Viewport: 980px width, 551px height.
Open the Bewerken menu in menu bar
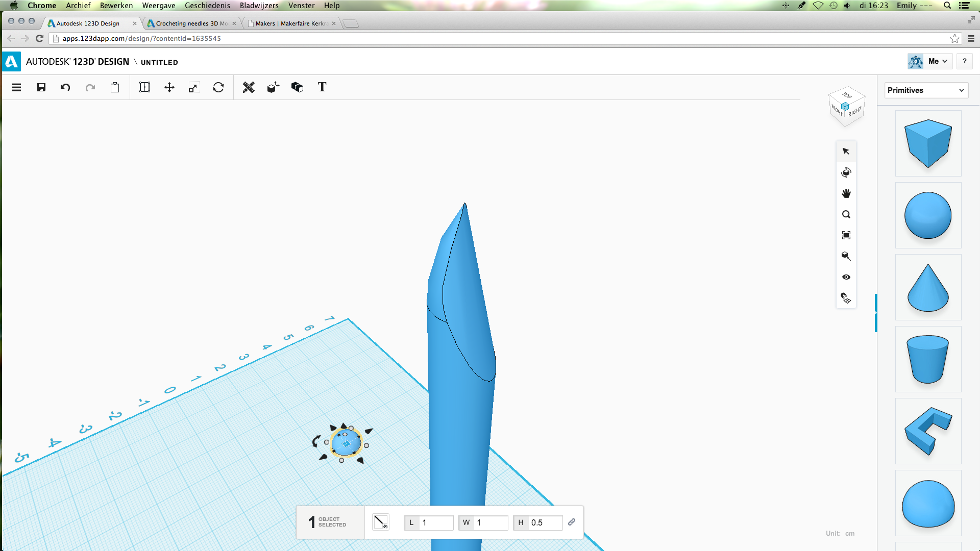point(116,6)
